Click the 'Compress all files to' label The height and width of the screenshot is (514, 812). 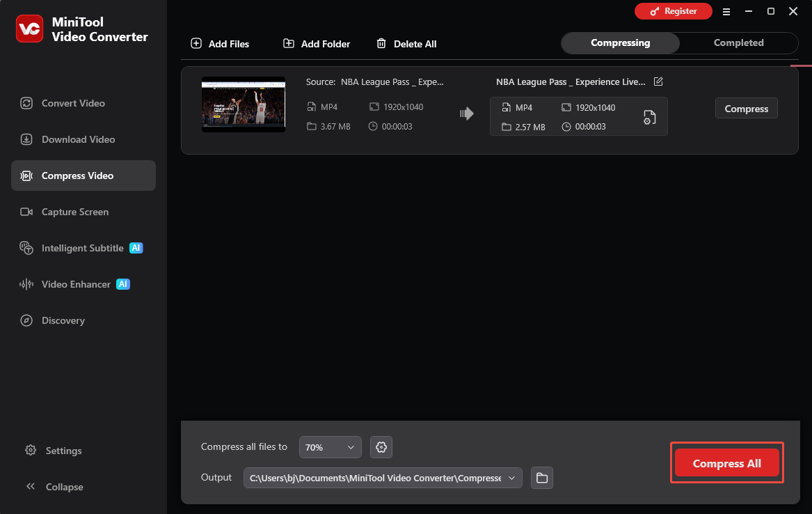pyautogui.click(x=244, y=446)
